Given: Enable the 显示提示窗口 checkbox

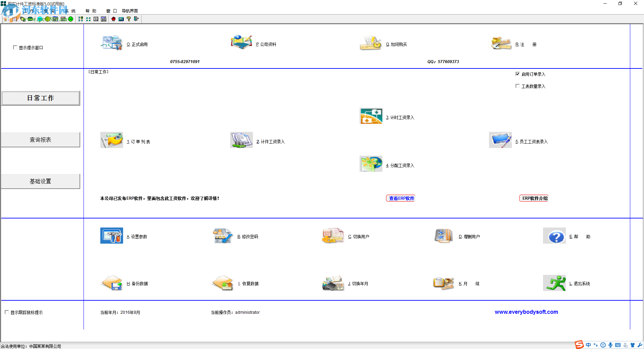Looking at the screenshot, I should [15, 48].
